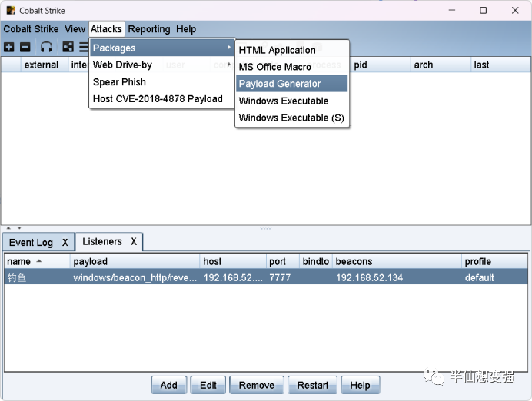The image size is (532, 401).
Task: Show the pivot graph view icon
Action: 68,47
